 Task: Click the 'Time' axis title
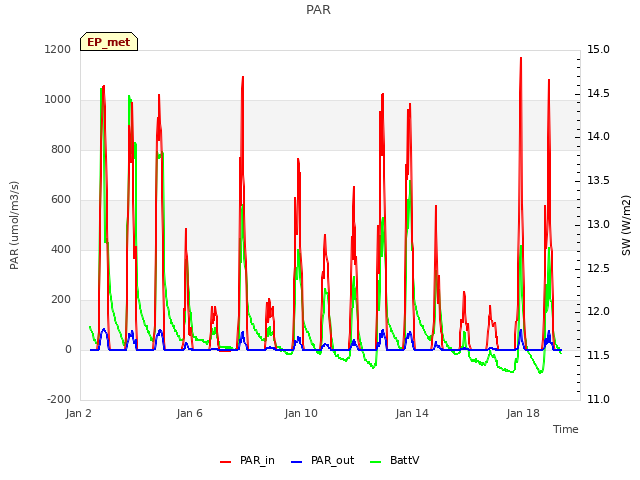[566, 429]
